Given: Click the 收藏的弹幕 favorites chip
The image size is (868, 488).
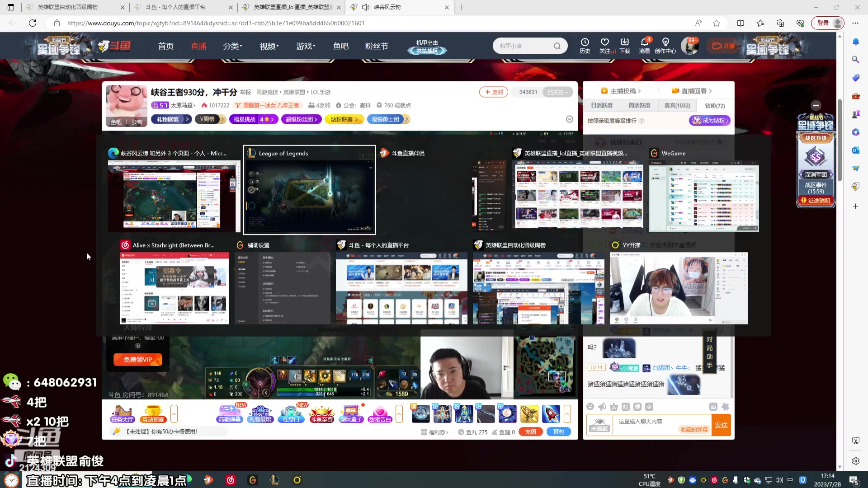Looking at the screenshot, I should (694, 430).
